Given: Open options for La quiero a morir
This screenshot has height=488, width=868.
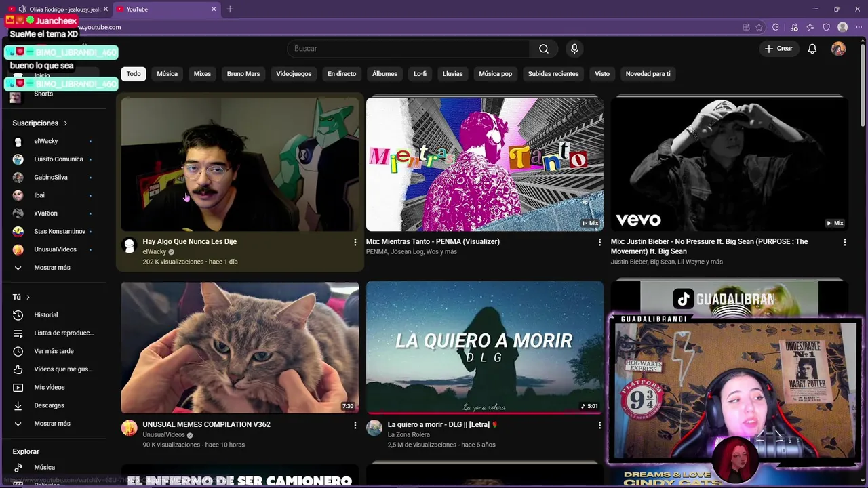Looking at the screenshot, I should tap(599, 425).
